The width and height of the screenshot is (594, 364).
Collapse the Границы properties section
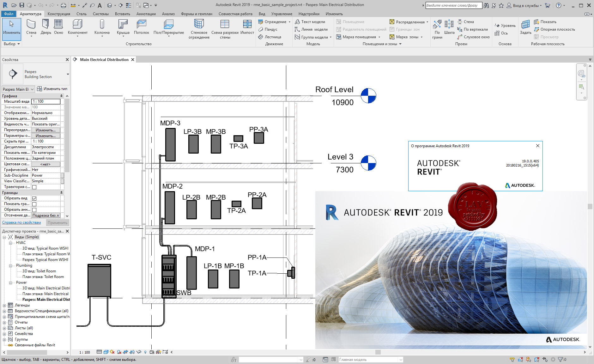61,192
